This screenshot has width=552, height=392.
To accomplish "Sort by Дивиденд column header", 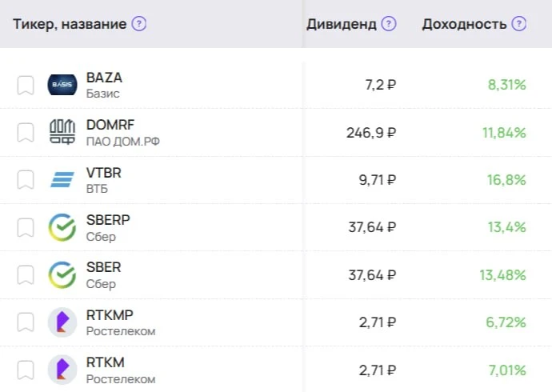I will pos(342,24).
